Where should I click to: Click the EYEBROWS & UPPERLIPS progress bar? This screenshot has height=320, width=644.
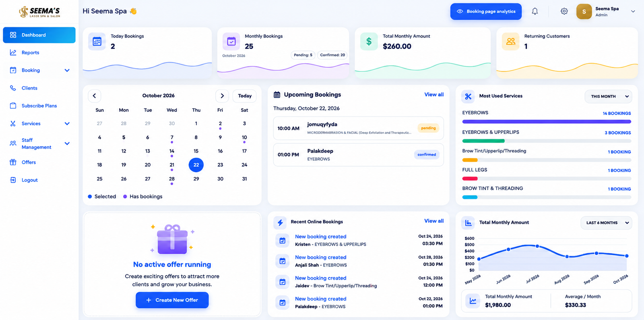(547, 141)
